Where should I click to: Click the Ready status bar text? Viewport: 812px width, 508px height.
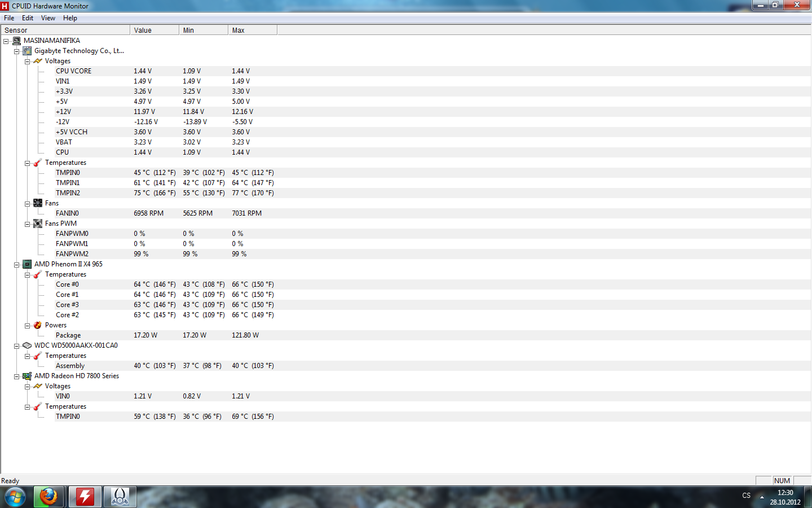10,481
